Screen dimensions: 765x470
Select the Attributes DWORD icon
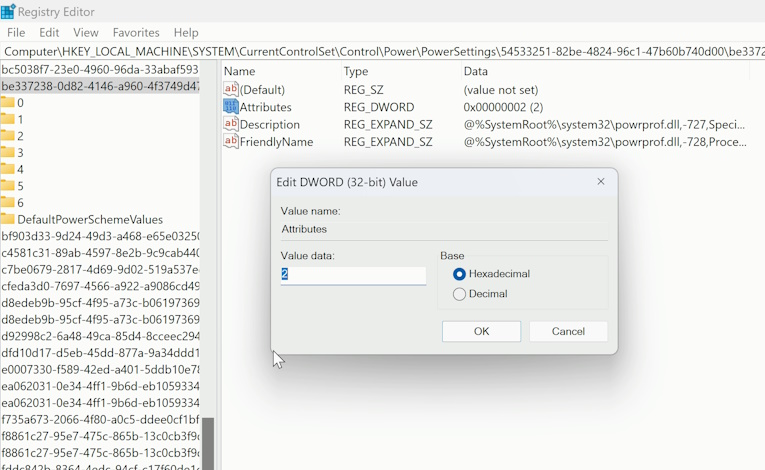coord(231,106)
